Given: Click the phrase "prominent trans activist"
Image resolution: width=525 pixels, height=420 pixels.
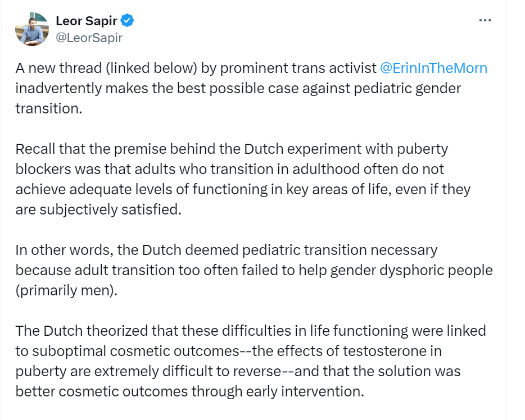Looking at the screenshot, I should (x=298, y=69).
